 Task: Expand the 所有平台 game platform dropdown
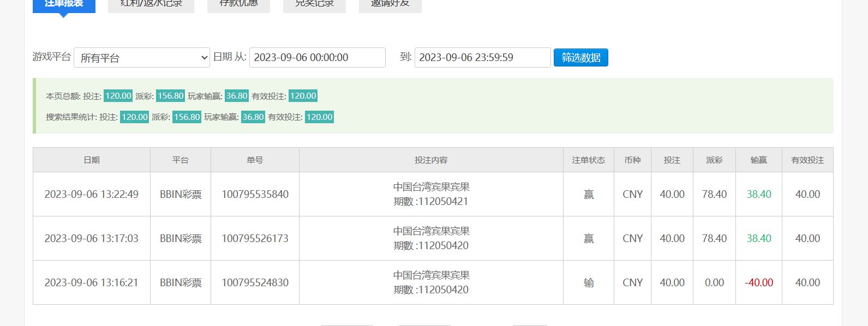click(142, 58)
